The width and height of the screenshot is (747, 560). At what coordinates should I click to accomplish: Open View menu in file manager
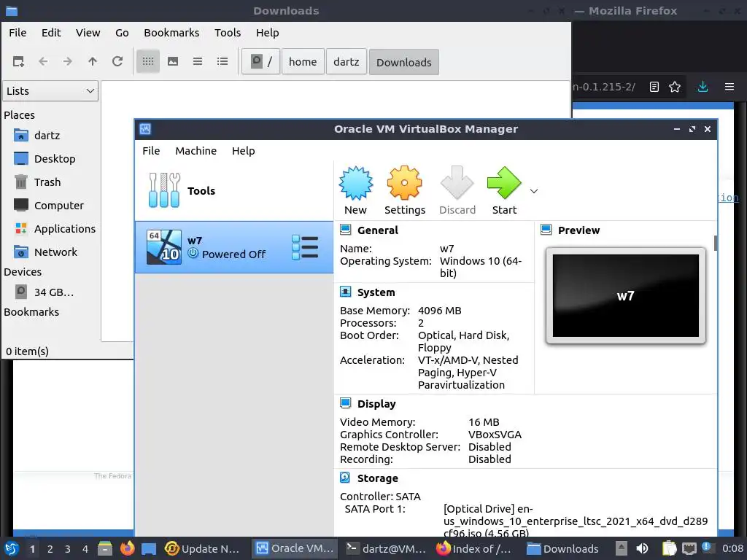(x=88, y=33)
